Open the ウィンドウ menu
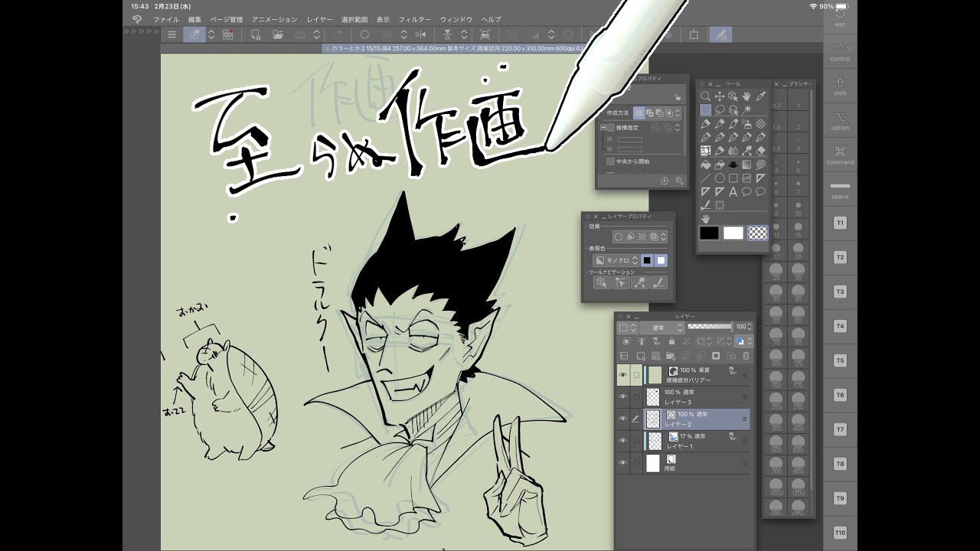This screenshot has width=980, height=551. tap(456, 19)
